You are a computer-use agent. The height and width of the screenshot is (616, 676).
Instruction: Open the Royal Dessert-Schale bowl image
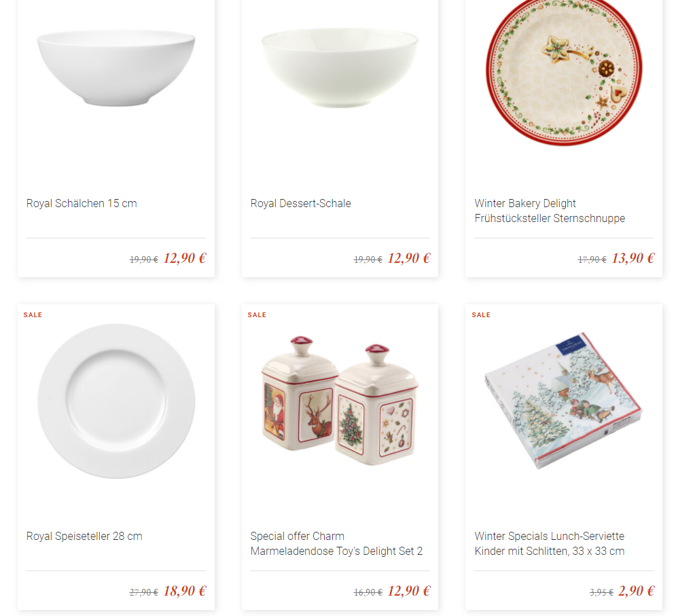point(340,68)
